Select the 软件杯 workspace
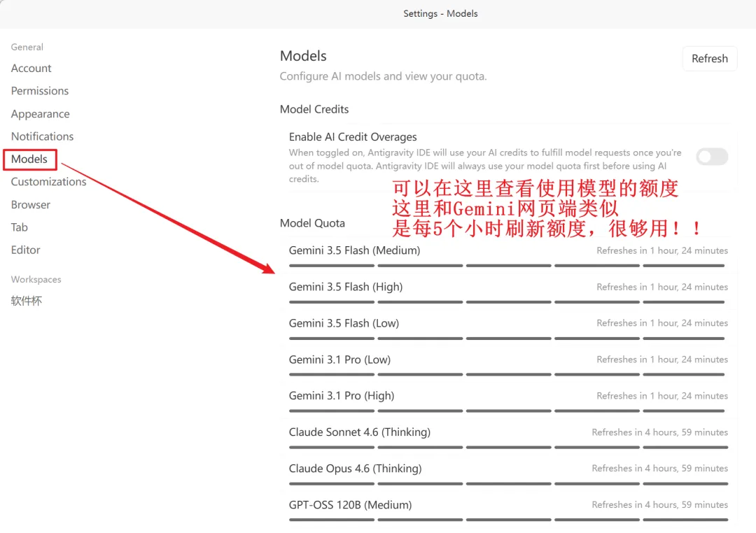Viewport: 756px width, 533px height. (x=27, y=301)
